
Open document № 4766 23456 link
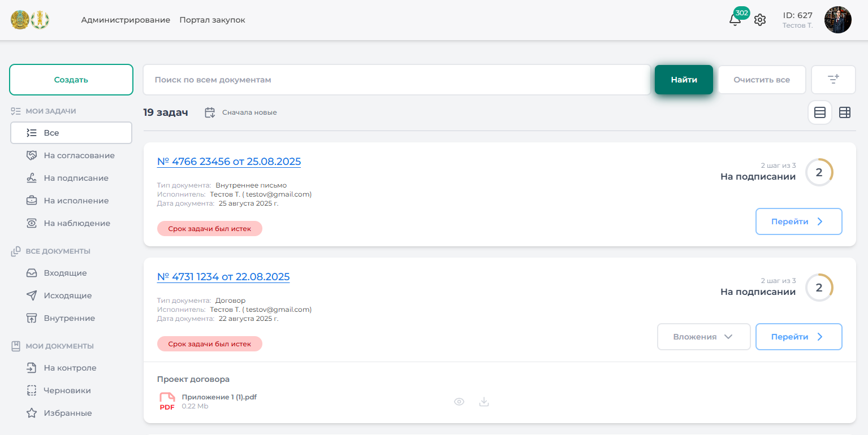(228, 162)
